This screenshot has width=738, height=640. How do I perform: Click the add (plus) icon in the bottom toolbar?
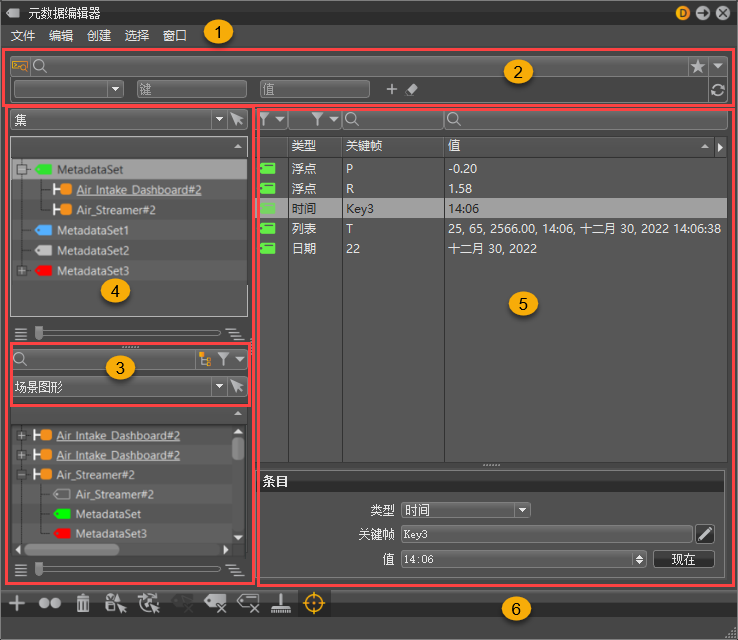click(17, 603)
